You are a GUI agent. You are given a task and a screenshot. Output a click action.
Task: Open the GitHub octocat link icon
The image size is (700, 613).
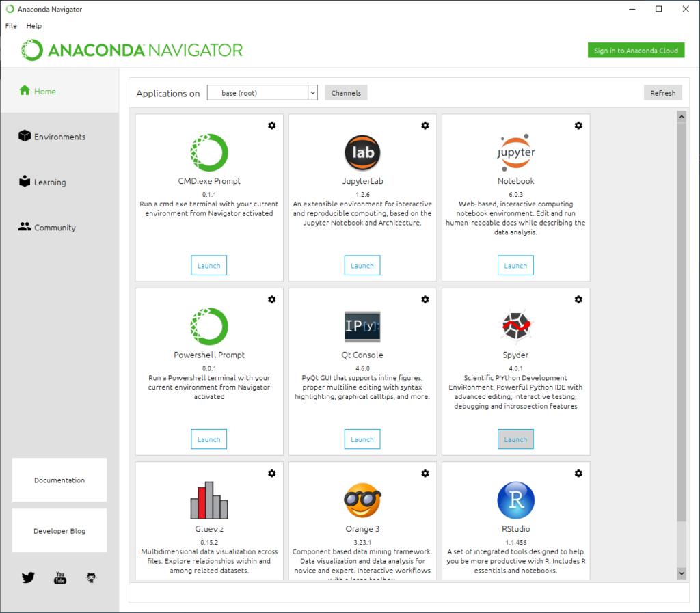point(91,577)
